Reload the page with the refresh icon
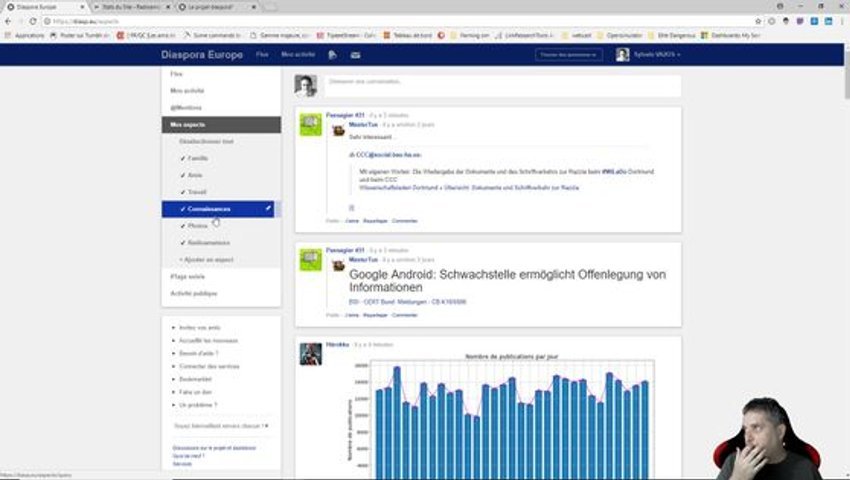The width and height of the screenshot is (850, 480). coord(33,21)
